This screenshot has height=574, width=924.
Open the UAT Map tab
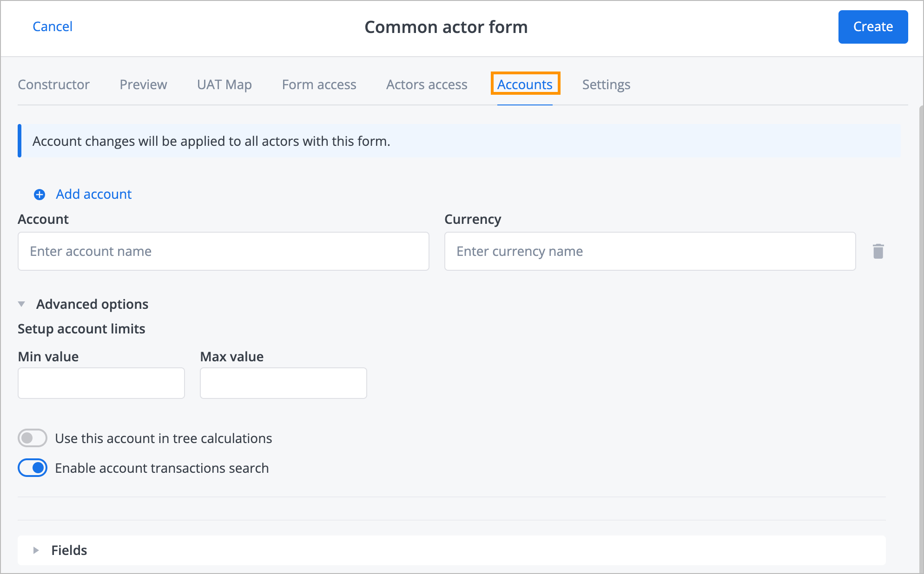[224, 84]
